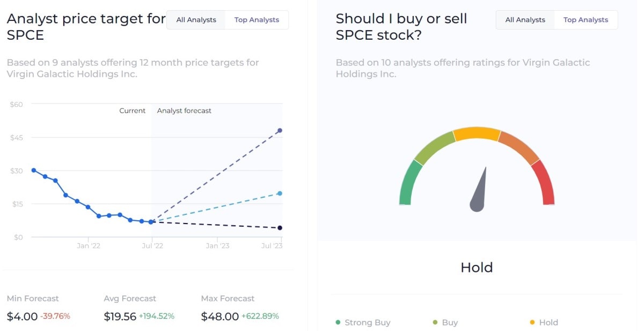Click the Avg Forecast $19.56 value

point(120,316)
